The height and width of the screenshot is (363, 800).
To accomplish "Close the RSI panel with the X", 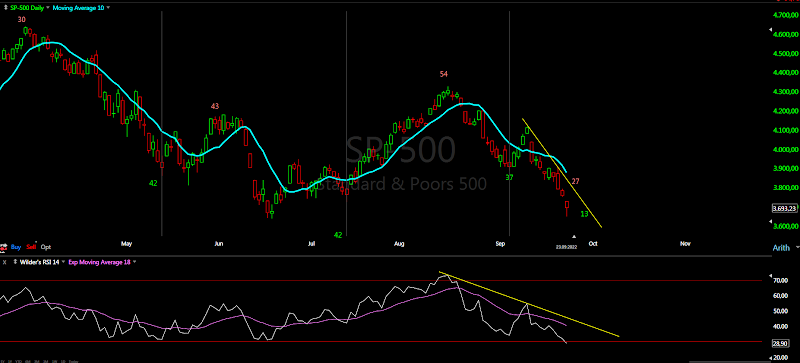I will click(x=5, y=262).
